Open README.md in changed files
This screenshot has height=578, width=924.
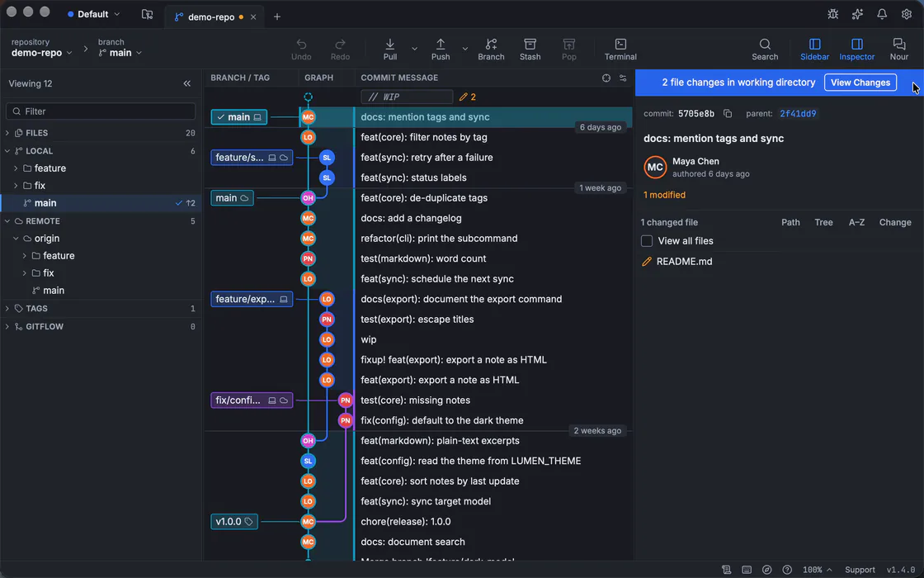point(684,261)
